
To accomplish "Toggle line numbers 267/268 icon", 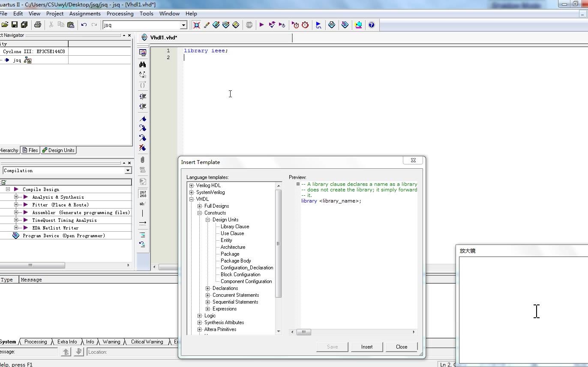I will pos(143,194).
